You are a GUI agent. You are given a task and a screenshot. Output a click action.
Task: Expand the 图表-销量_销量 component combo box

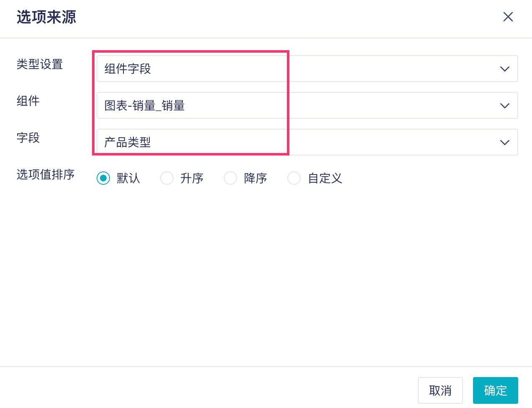tap(293, 106)
